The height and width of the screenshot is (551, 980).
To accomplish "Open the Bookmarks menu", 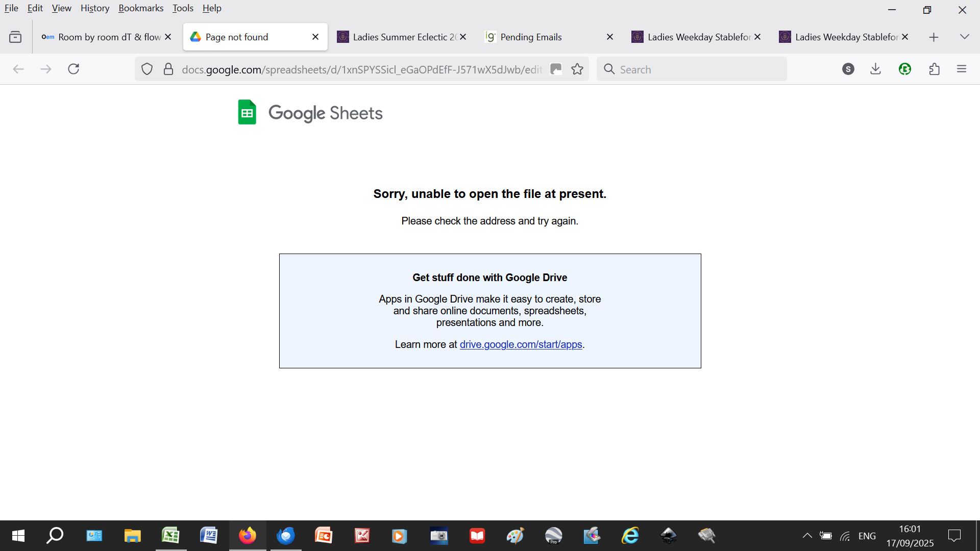I will tap(141, 8).
